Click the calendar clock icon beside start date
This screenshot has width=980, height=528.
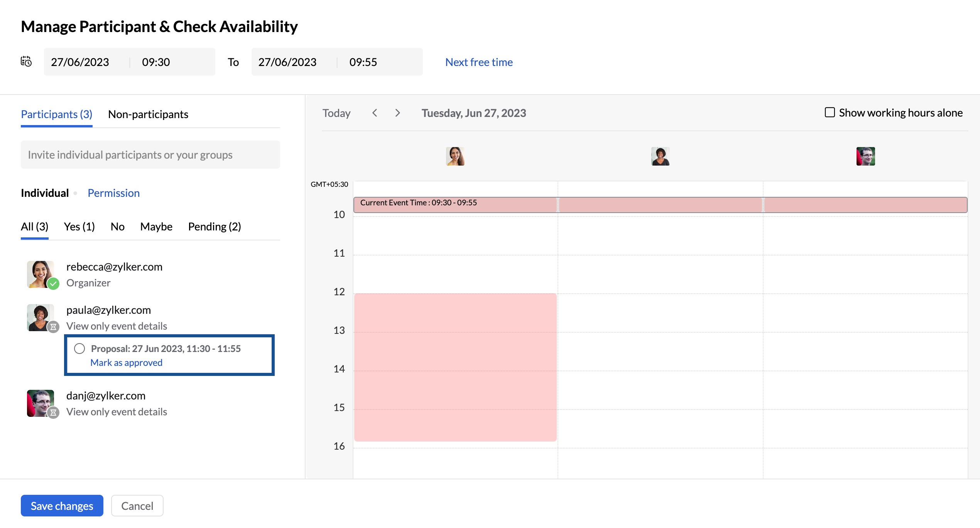(26, 62)
